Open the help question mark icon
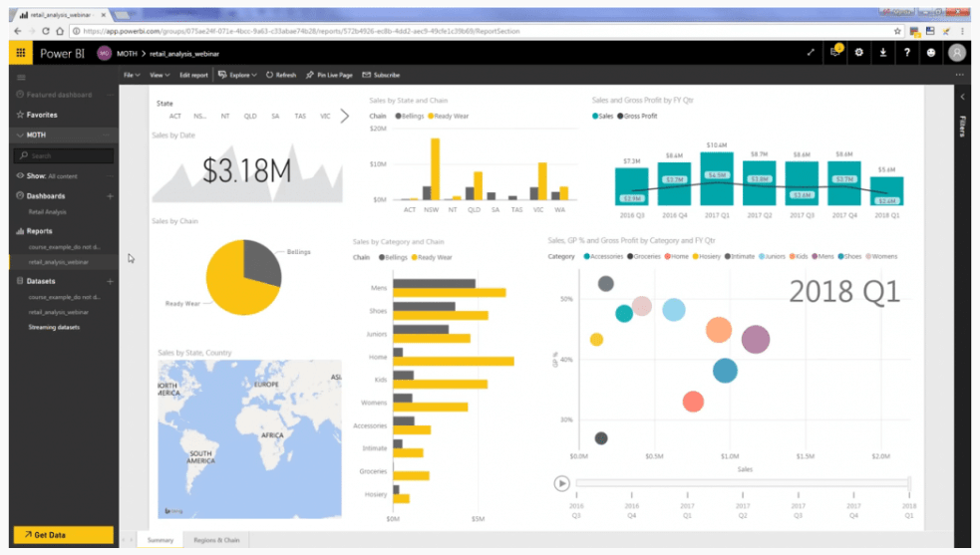This screenshot has width=980, height=555. (907, 53)
